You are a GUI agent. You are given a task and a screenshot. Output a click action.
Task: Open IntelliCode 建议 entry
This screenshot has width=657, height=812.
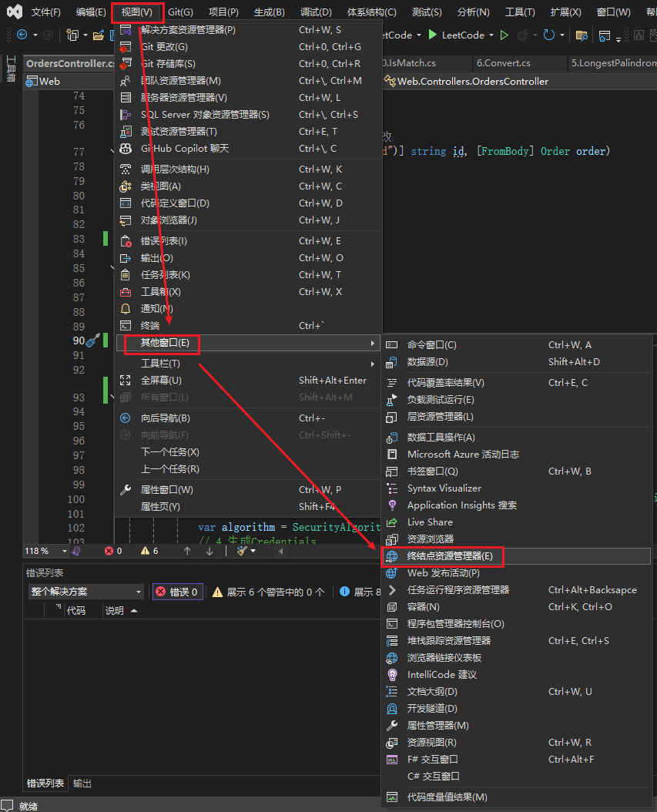[516, 675]
